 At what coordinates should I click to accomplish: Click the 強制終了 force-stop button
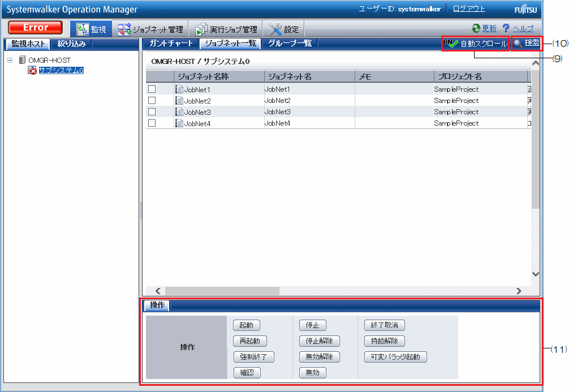pyautogui.click(x=253, y=357)
